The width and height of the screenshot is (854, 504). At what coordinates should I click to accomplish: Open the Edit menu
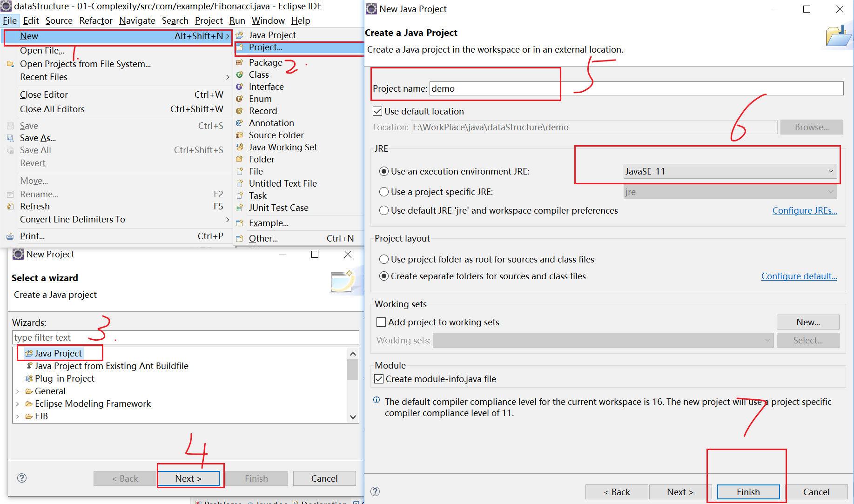click(31, 20)
